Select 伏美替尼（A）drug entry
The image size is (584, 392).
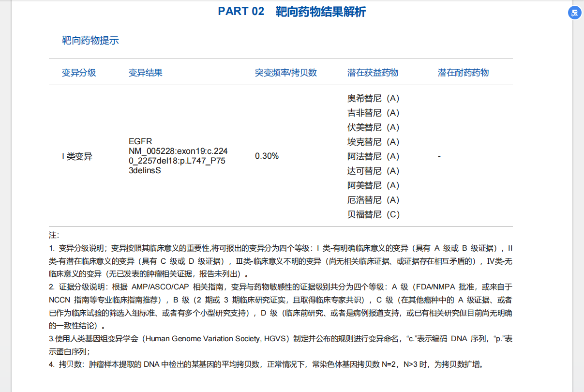(374, 127)
